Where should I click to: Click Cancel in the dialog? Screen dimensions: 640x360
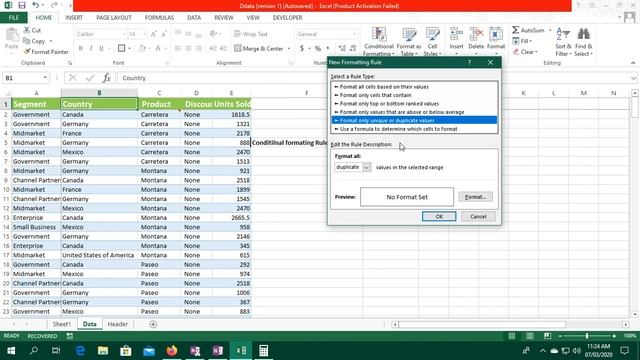click(x=478, y=216)
